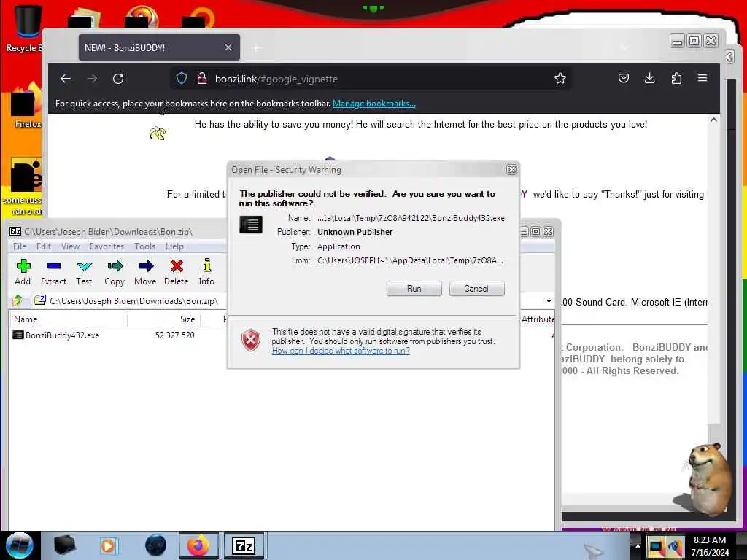Click the site security padlock icon
The width and height of the screenshot is (747, 560).
[202, 79]
